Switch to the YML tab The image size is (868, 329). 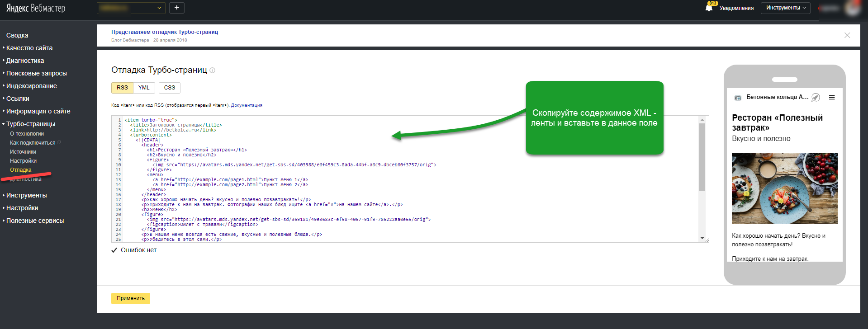tap(144, 88)
